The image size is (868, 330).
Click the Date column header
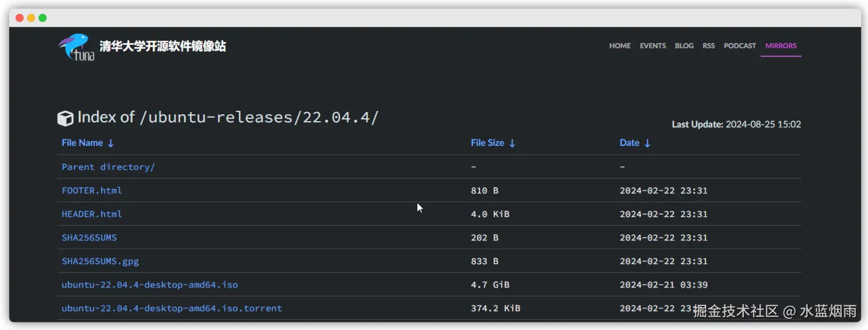click(629, 143)
